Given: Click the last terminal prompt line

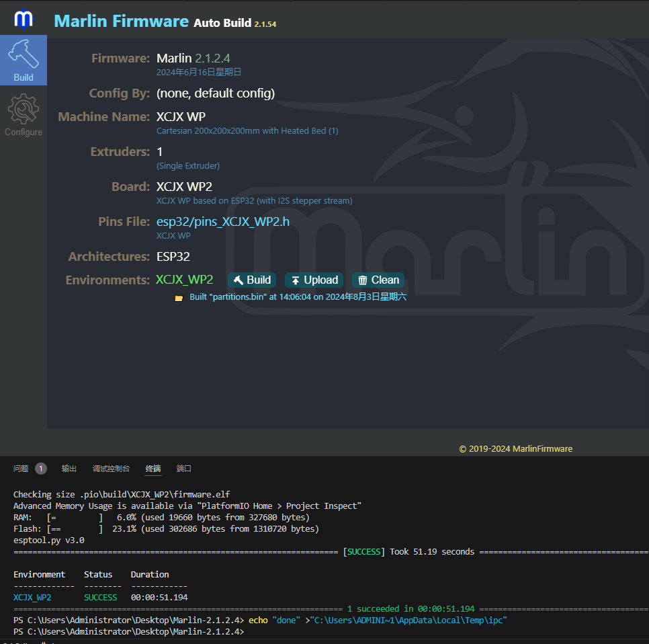Looking at the screenshot, I should click(129, 632).
